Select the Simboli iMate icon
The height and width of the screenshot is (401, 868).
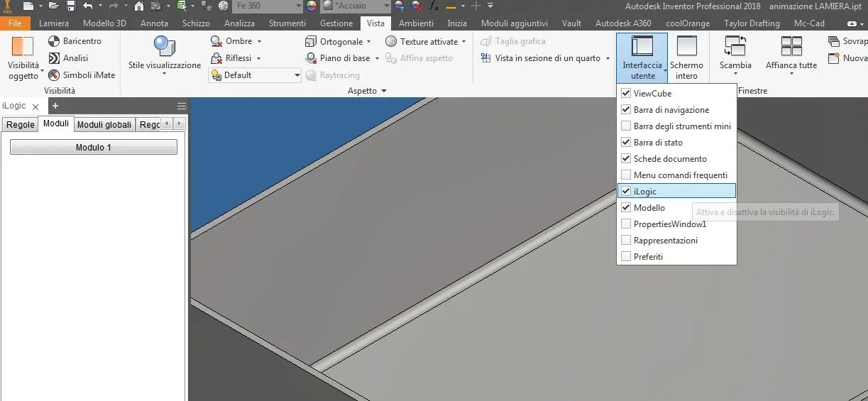54,75
